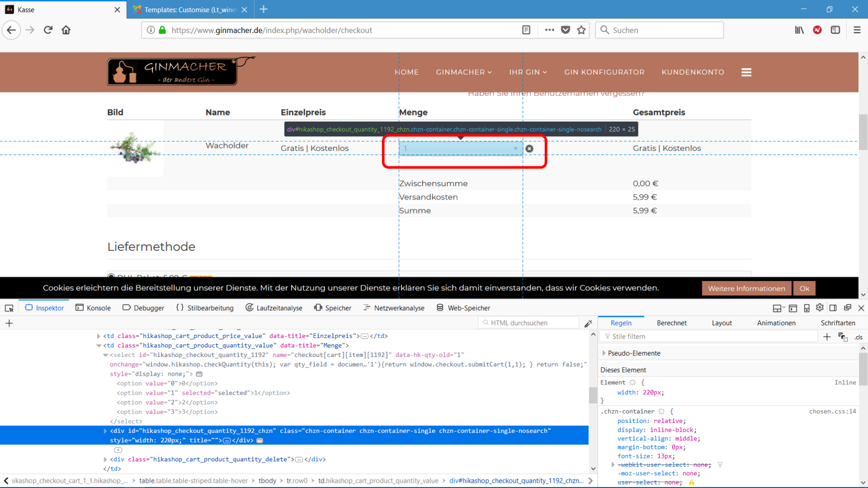Click the add new style rule plus icon
Screen dimensions: 868x488
pos(827,337)
